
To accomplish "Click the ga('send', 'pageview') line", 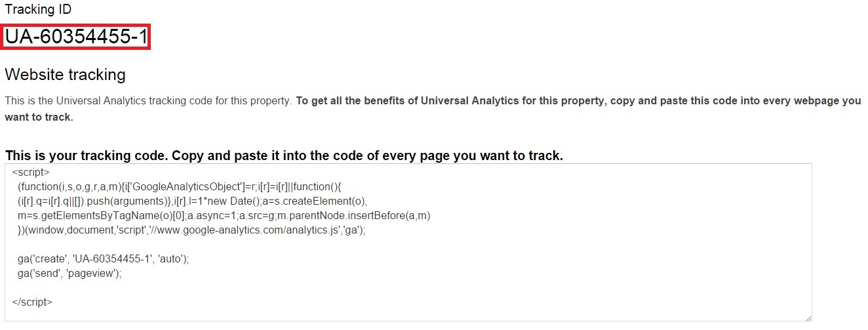I will pos(70,274).
